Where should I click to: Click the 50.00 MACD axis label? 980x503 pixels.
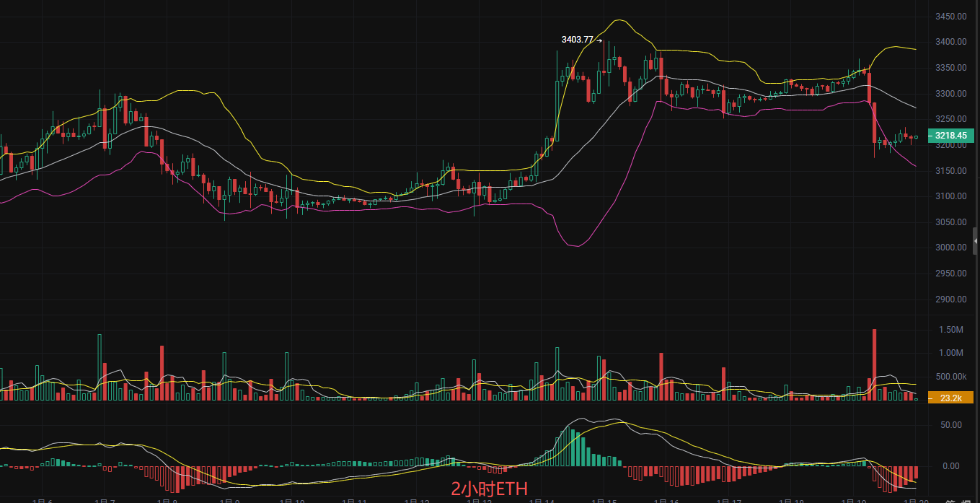pos(950,425)
